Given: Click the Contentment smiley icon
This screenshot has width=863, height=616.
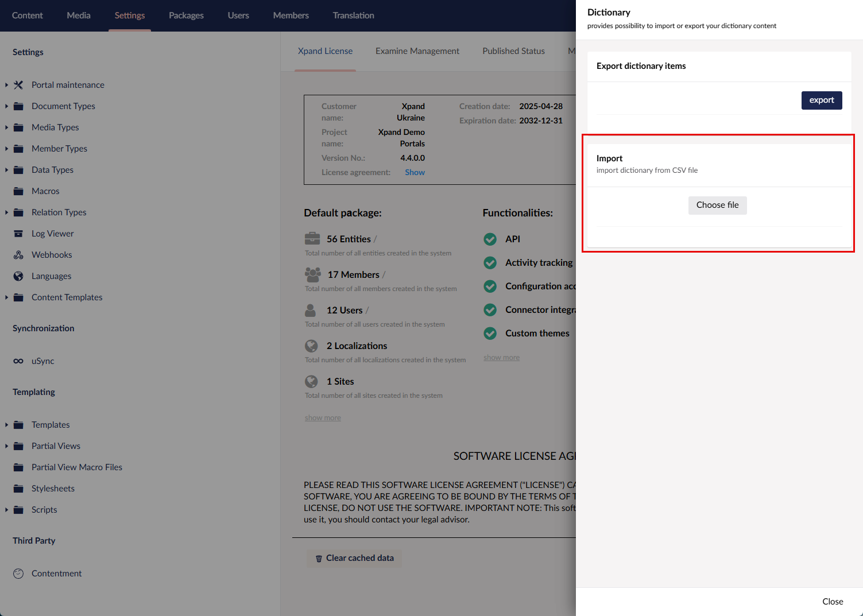Looking at the screenshot, I should point(18,574).
